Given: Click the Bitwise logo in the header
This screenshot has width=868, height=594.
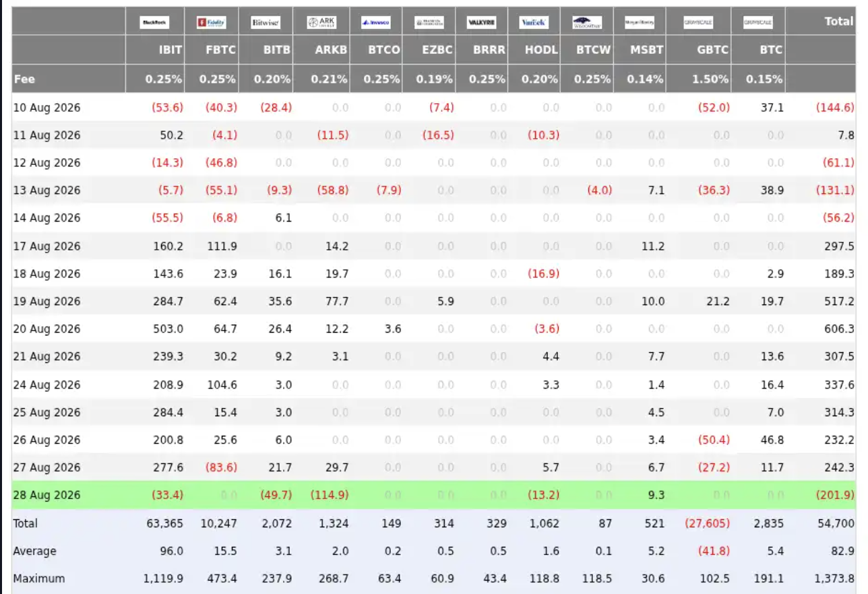Looking at the screenshot, I should pyautogui.click(x=265, y=23).
